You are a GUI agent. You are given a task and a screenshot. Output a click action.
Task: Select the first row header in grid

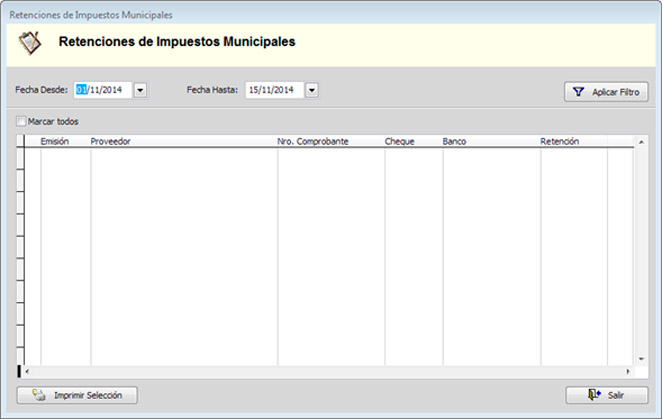coord(21,158)
